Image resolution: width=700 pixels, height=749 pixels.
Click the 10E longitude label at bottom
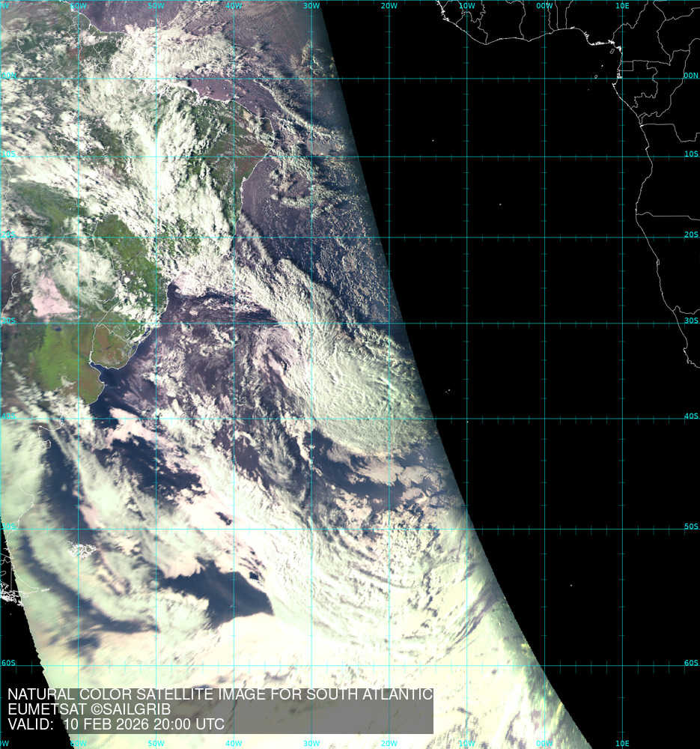(621, 744)
